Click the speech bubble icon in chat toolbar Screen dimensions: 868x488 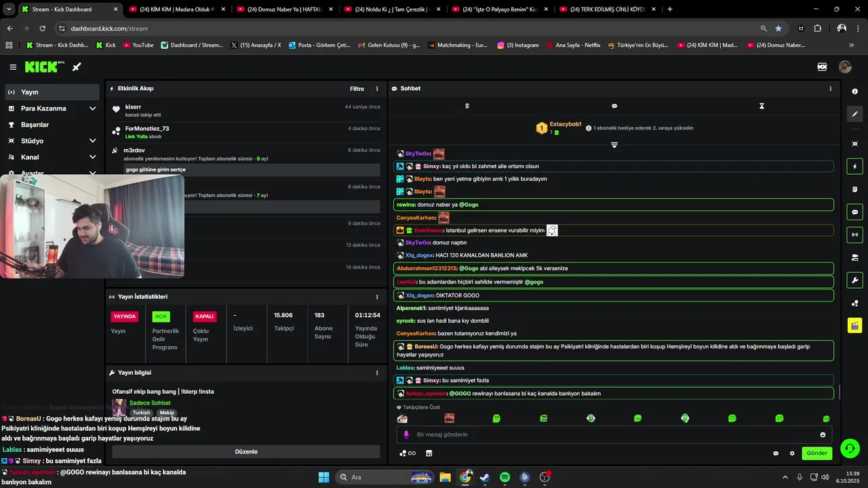614,106
